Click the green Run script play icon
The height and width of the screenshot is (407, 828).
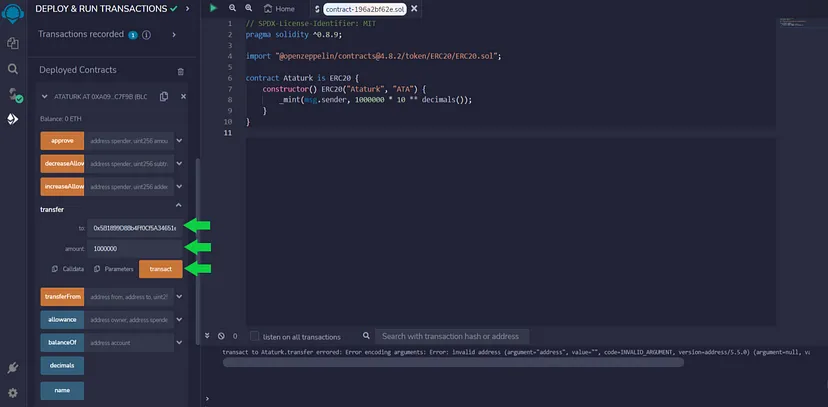(x=213, y=8)
